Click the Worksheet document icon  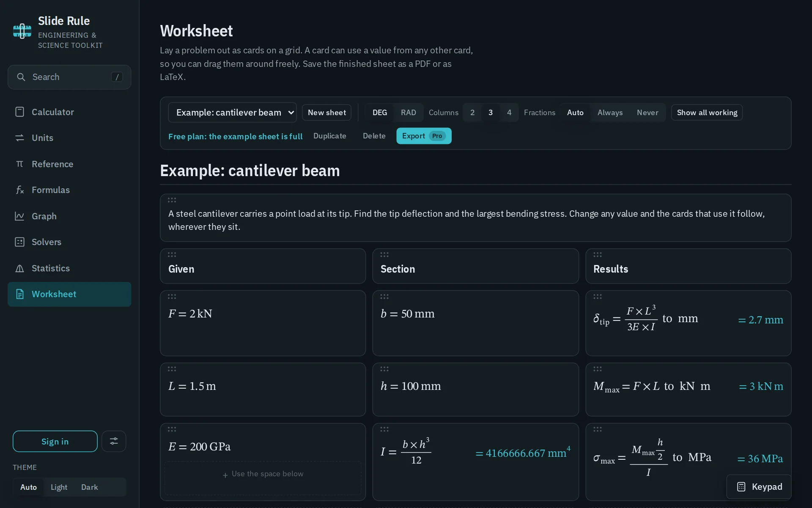19,294
